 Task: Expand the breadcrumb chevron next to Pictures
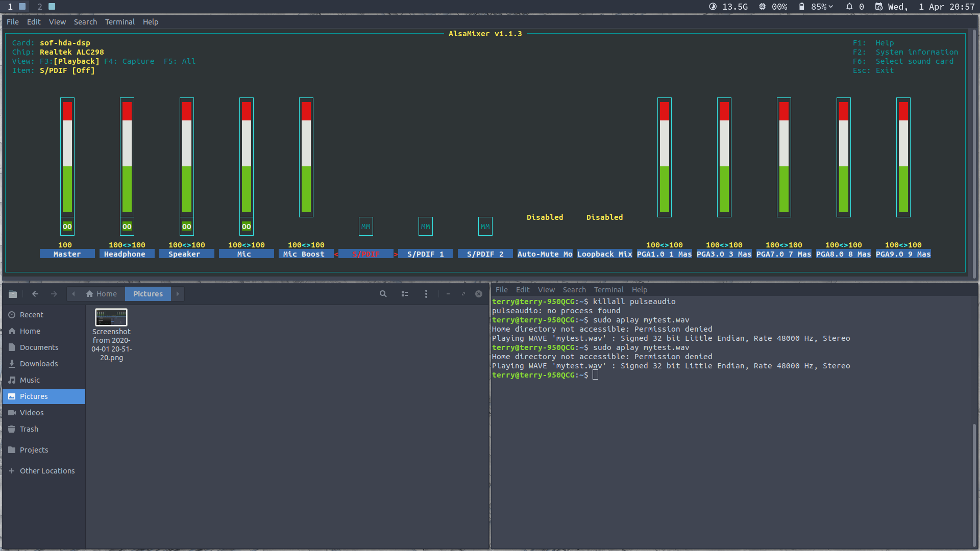[x=177, y=294]
